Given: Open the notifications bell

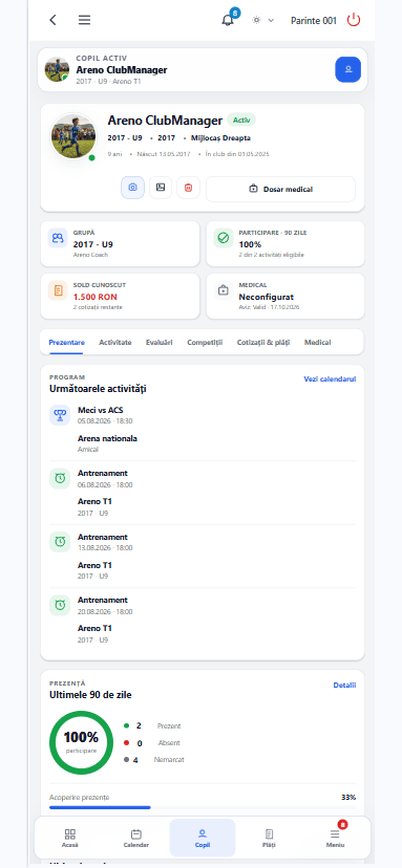Looking at the screenshot, I should pyautogui.click(x=228, y=20).
